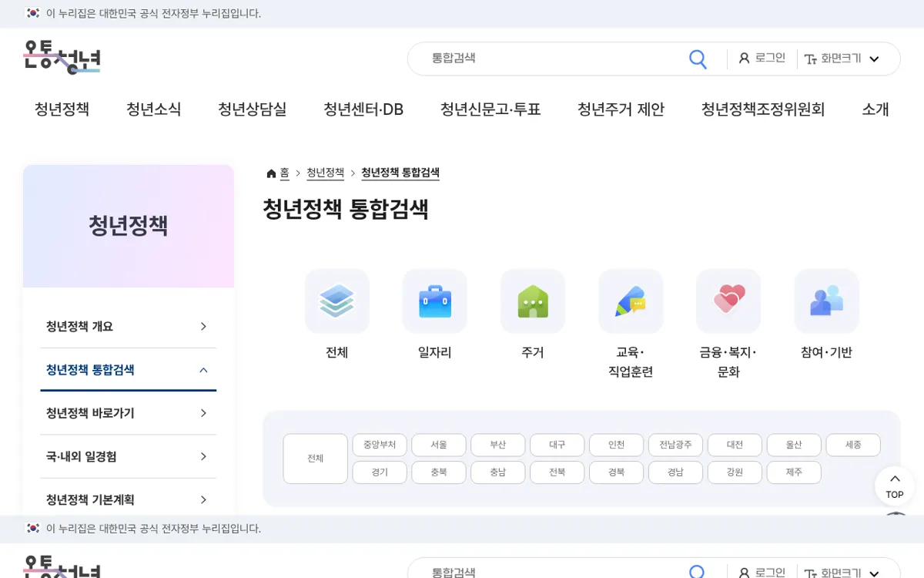The width and height of the screenshot is (924, 578).
Task: Toggle the 세종 region filter
Action: click(853, 445)
